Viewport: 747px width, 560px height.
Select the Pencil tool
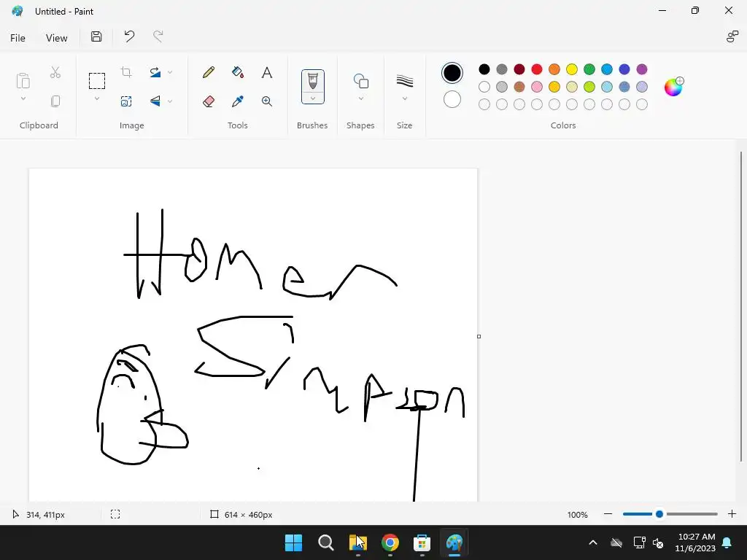click(208, 72)
